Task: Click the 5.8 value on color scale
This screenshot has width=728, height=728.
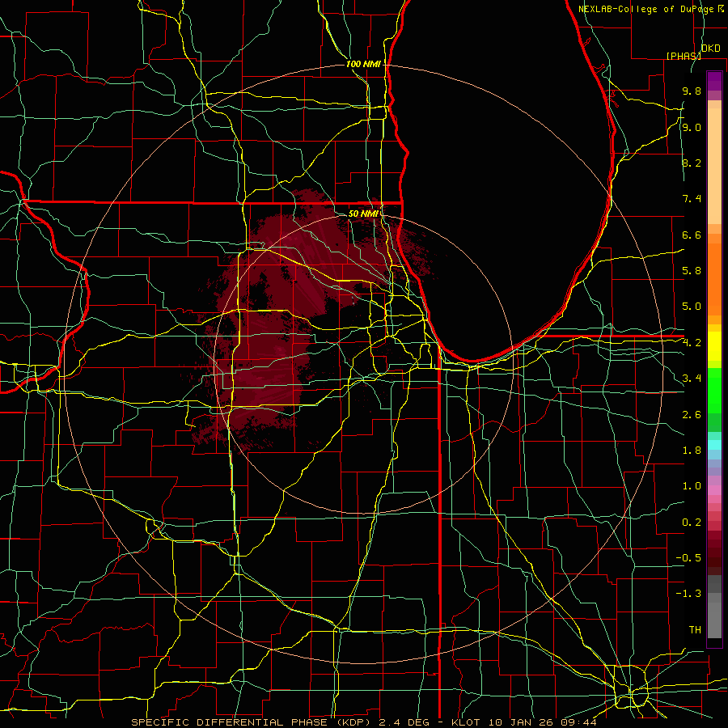Action: click(x=692, y=271)
